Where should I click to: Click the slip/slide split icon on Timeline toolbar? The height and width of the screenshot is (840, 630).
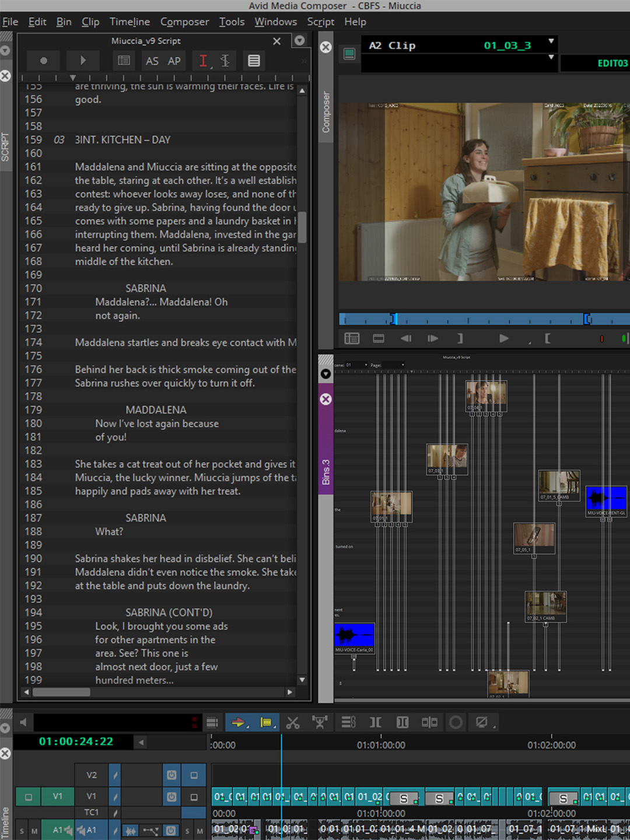tap(429, 723)
